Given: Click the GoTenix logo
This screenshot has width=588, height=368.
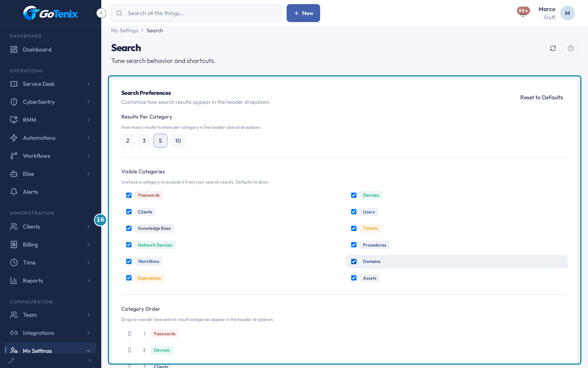Looking at the screenshot, I should click(51, 13).
